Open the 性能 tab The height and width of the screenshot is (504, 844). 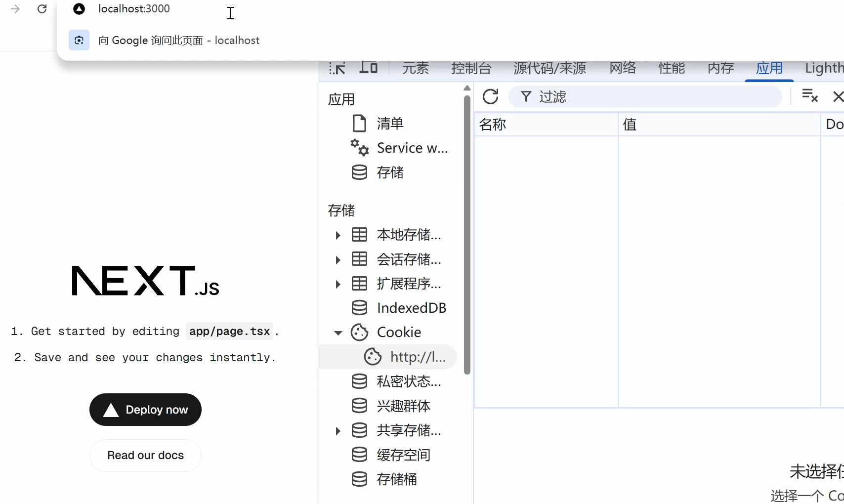(x=672, y=68)
